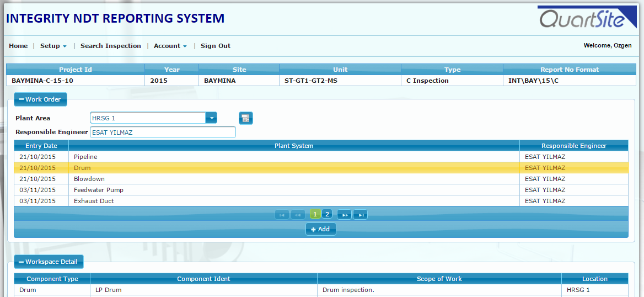644x297 pixels.
Task: Select the Pipeline work order row
Action: (x=321, y=157)
